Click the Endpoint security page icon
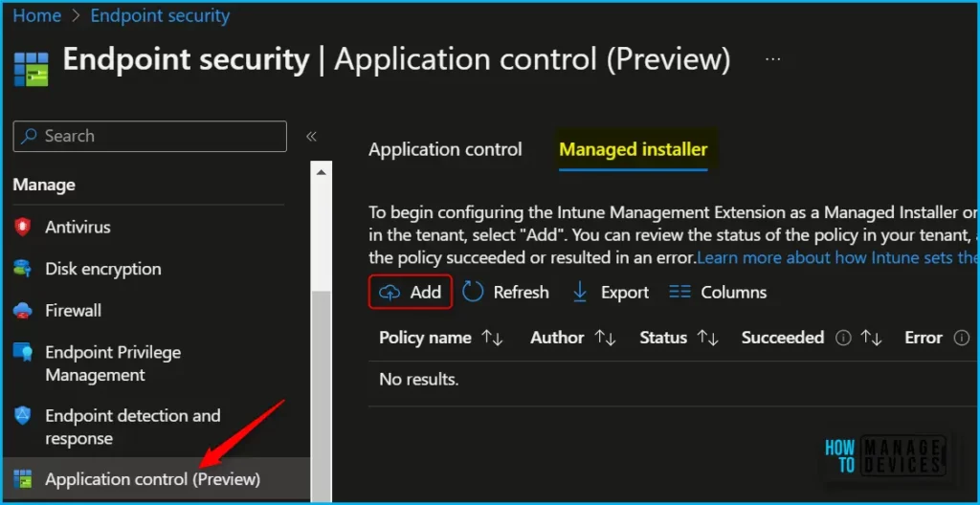This screenshot has height=505, width=980. (x=31, y=68)
